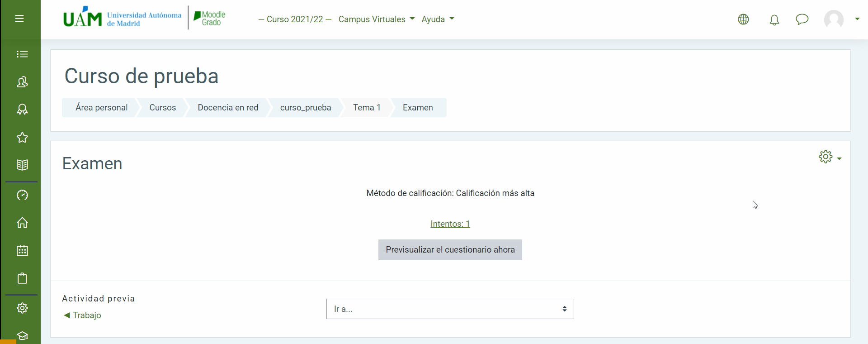Go to 'Área personal' breadcrumb

pyautogui.click(x=101, y=108)
